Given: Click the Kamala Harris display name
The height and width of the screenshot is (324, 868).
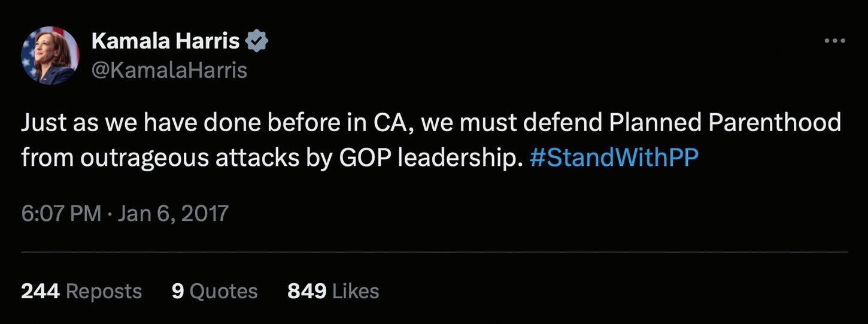Looking at the screenshot, I should (165, 41).
